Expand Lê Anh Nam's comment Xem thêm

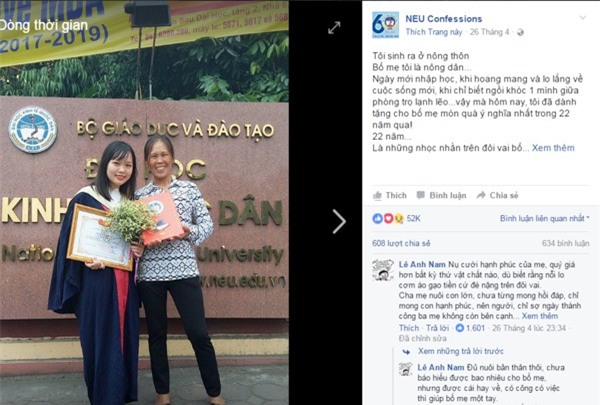540,316
